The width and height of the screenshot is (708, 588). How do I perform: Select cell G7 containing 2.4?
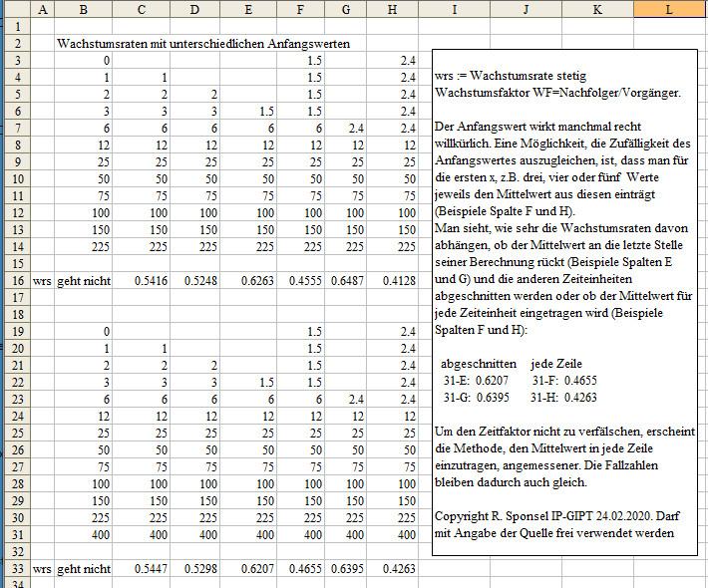[x=346, y=129]
